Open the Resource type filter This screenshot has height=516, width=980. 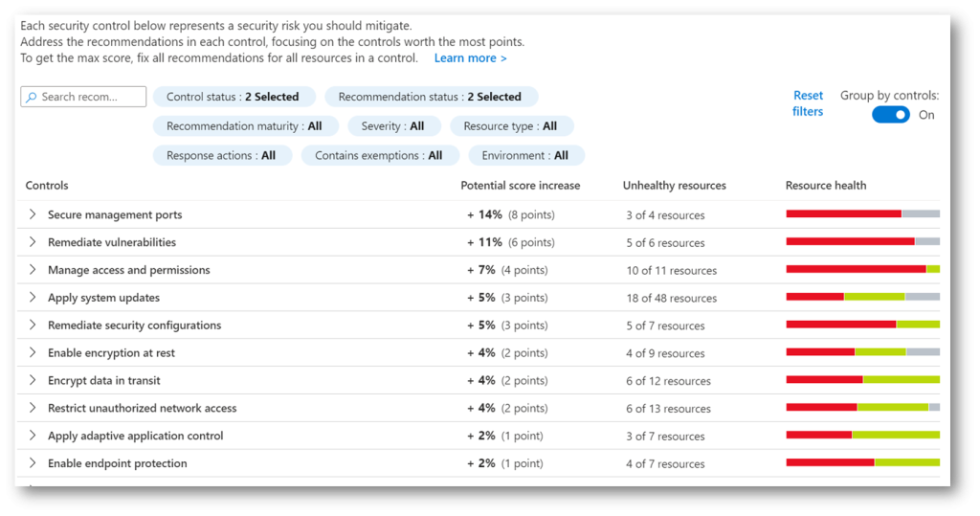511,125
